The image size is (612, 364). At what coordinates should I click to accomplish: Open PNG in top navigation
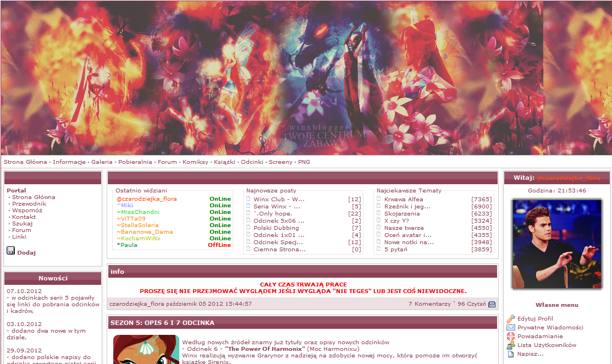tap(304, 162)
